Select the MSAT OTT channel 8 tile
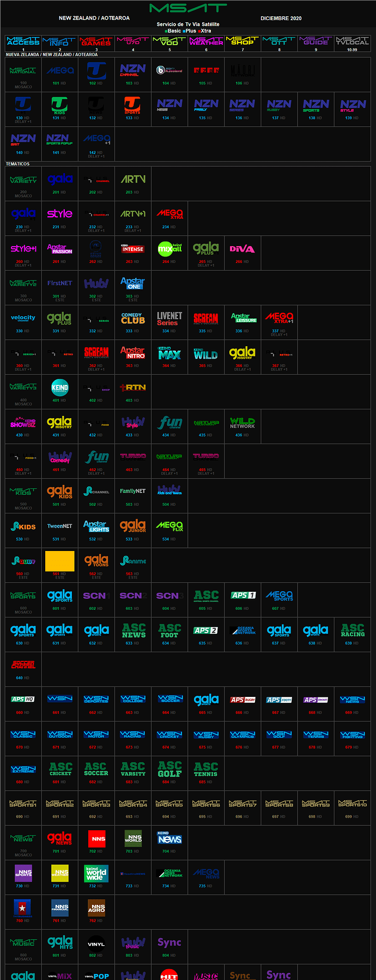The height and width of the screenshot is (980, 376). coord(279,41)
